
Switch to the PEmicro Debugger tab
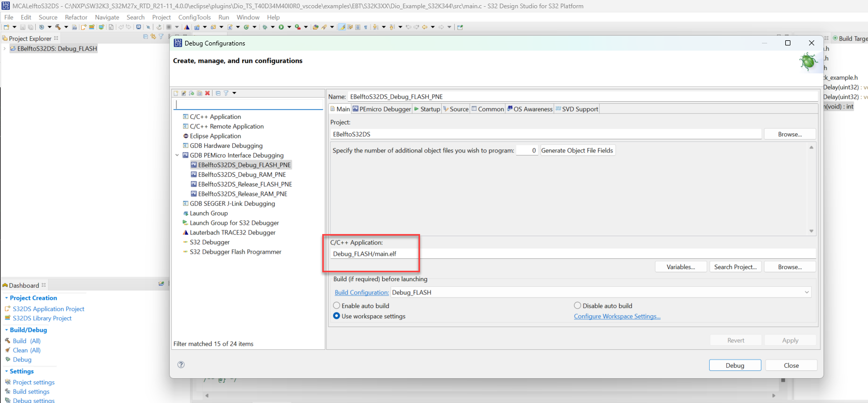tap(382, 109)
